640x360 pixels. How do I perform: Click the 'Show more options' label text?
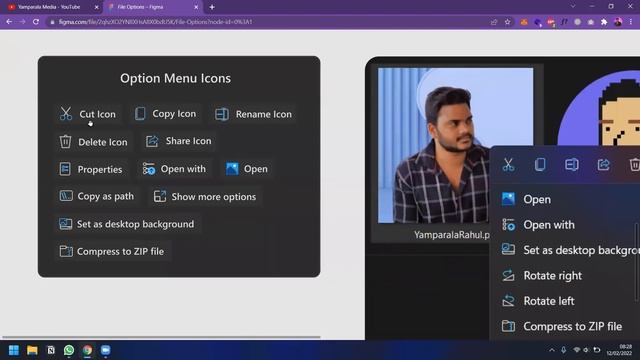click(213, 197)
